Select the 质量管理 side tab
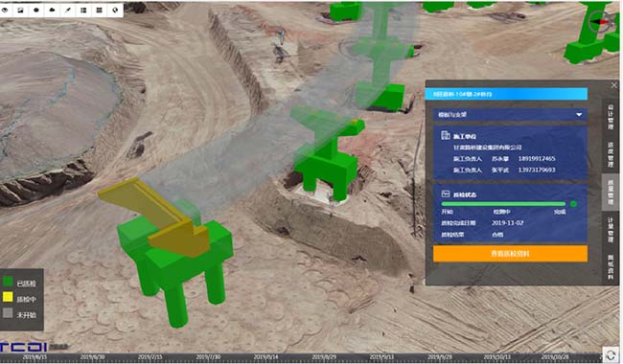The height and width of the screenshot is (364, 623). point(611,193)
